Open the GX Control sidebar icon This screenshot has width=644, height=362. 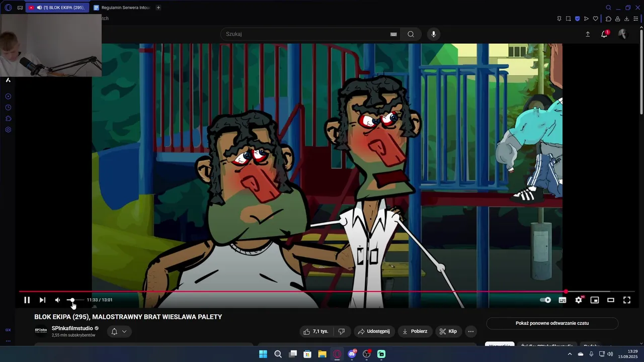(8, 97)
